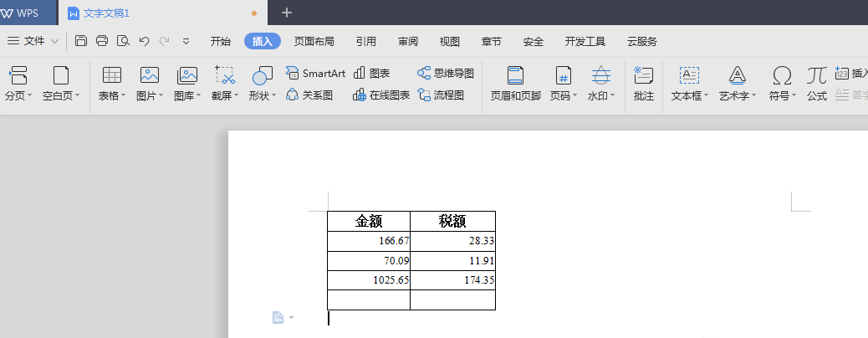Image resolution: width=868 pixels, height=338 pixels.
Task: Expand the 形状 shapes dropdown
Action: 262,96
